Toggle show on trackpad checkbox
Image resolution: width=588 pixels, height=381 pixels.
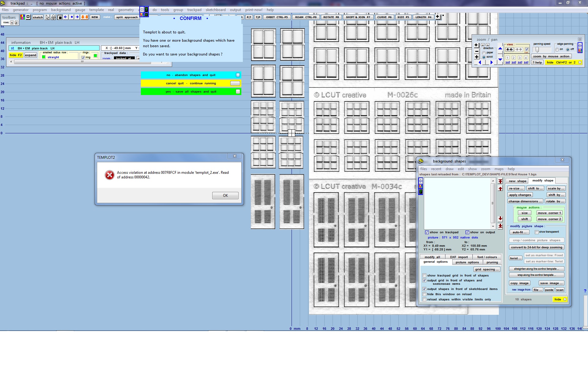click(x=427, y=232)
